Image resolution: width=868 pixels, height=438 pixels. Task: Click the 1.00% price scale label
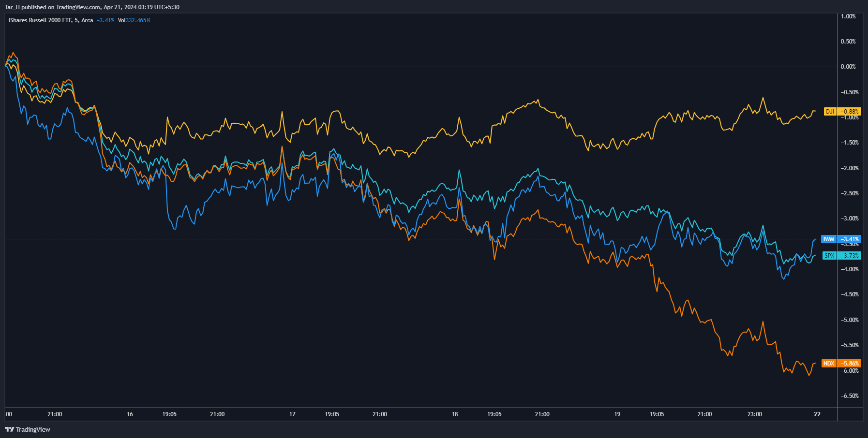848,16
